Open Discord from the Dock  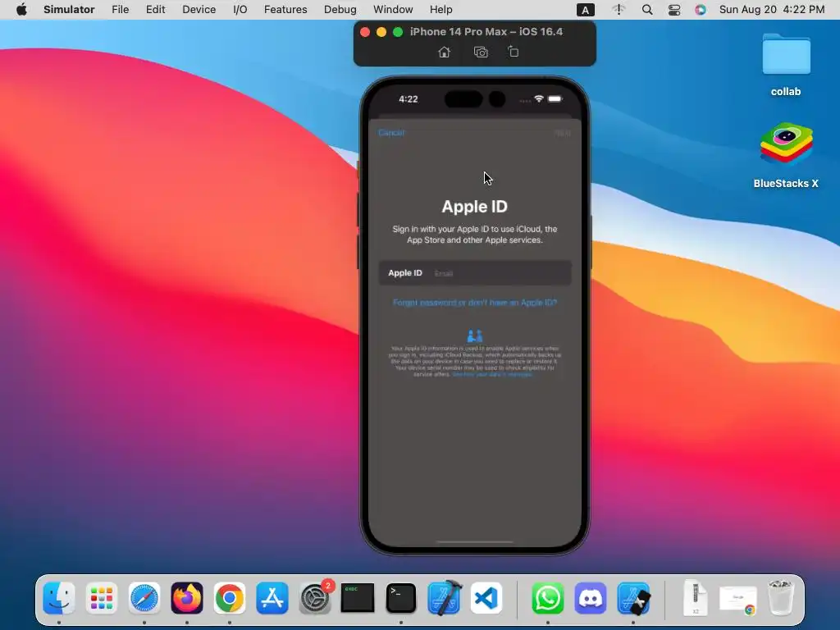pyautogui.click(x=591, y=598)
